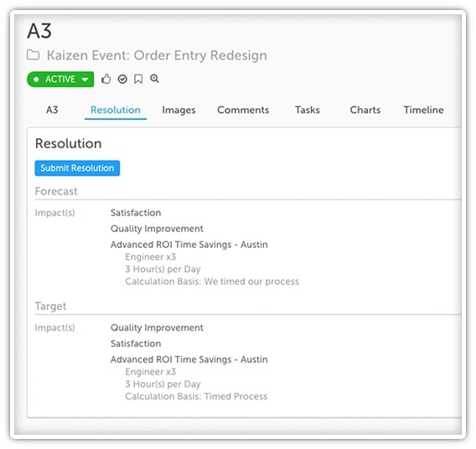This screenshot has height=449, width=476.
Task: Open the ACTIVE status dropdown arrow
Action: [85, 80]
